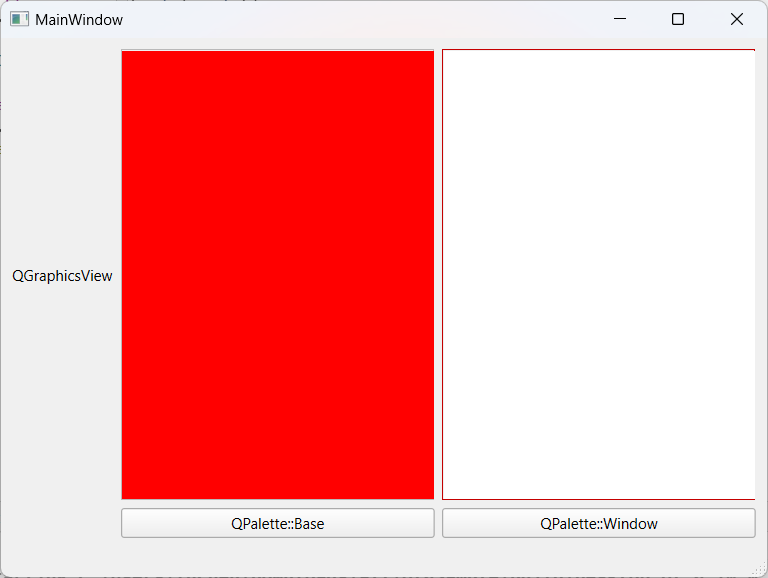Click the gray empty area above the QGraphicsView label
Image resolution: width=768 pixels, height=578 pixels.
tap(60, 150)
